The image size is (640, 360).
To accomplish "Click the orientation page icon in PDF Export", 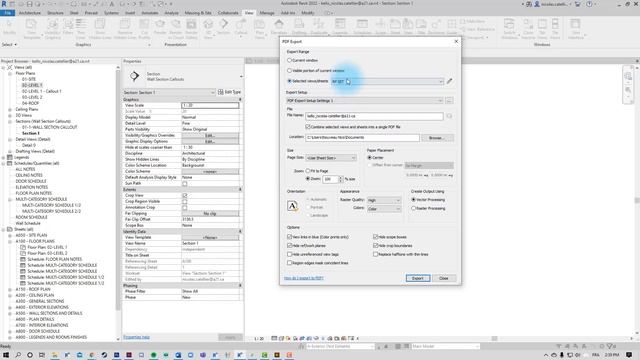I will pos(293,206).
